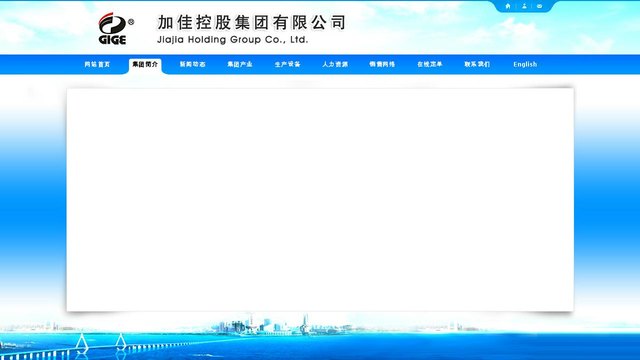
Task: Go to the 集团产业 industries menu
Action: [240, 64]
